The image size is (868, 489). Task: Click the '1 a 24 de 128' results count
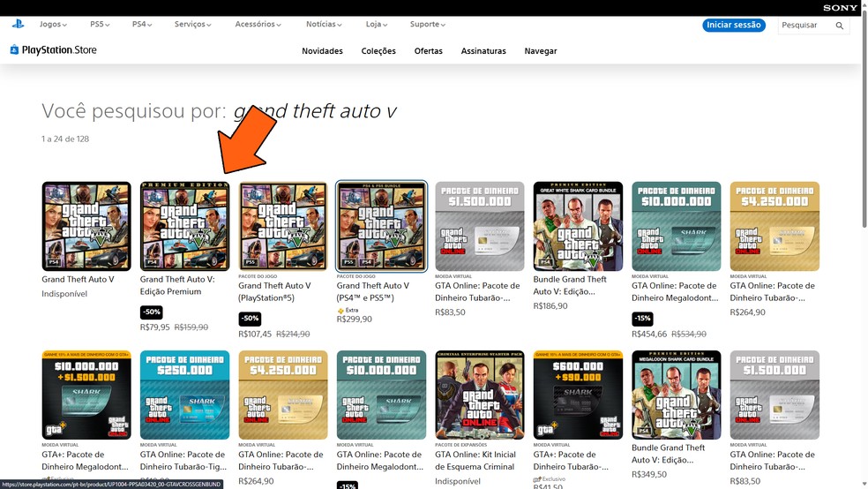(65, 139)
